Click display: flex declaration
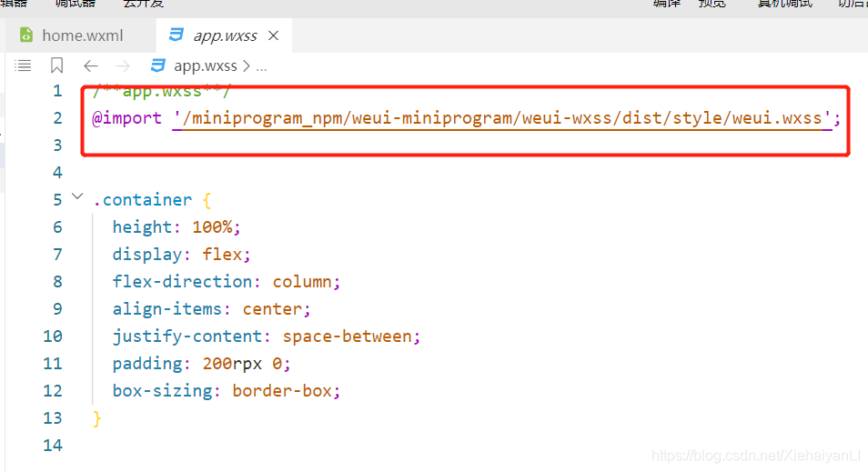 click(x=182, y=255)
